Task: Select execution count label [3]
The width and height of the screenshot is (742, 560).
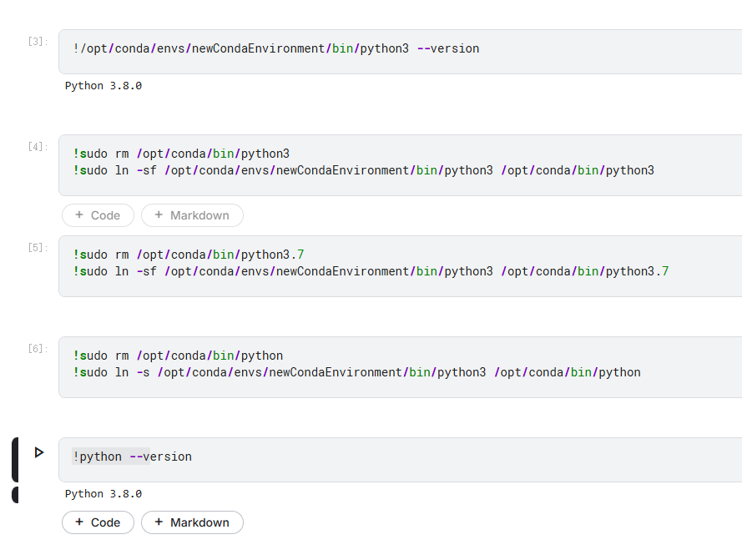Action: pyautogui.click(x=35, y=40)
